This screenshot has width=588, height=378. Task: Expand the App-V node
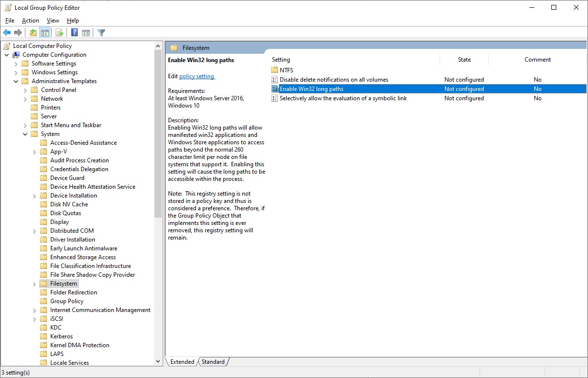pos(35,152)
